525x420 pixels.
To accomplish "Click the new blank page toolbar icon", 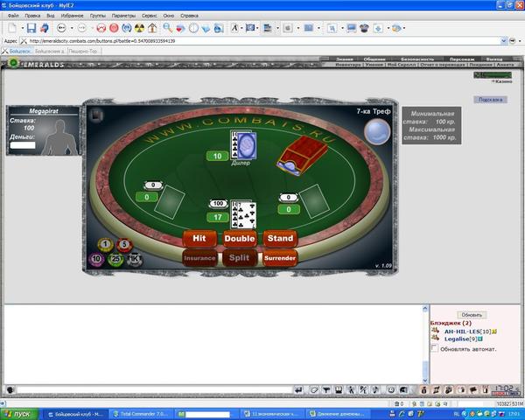I will point(12,28).
